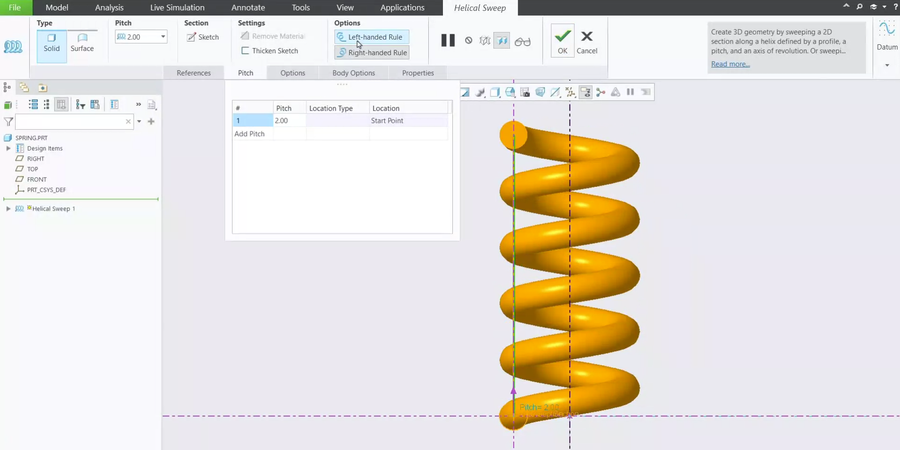The image size is (900, 450).
Task: Open the Sketch section editor
Action: coord(202,37)
